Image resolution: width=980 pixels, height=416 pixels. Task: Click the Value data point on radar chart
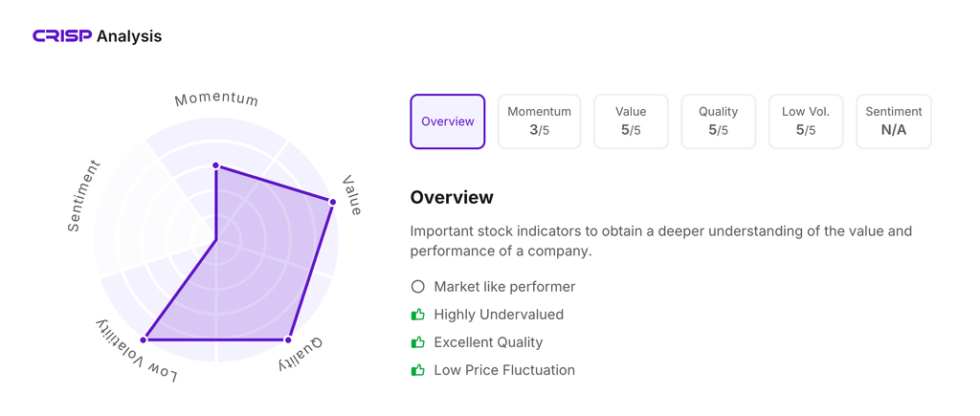[333, 202]
